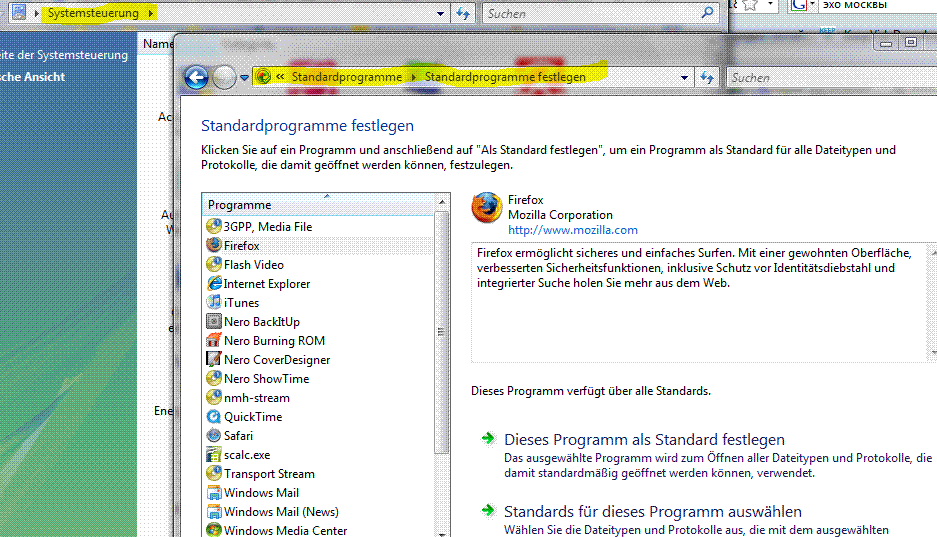Image resolution: width=937 pixels, height=537 pixels.
Task: Open http://www.mozilla.com link
Action: pos(572,230)
